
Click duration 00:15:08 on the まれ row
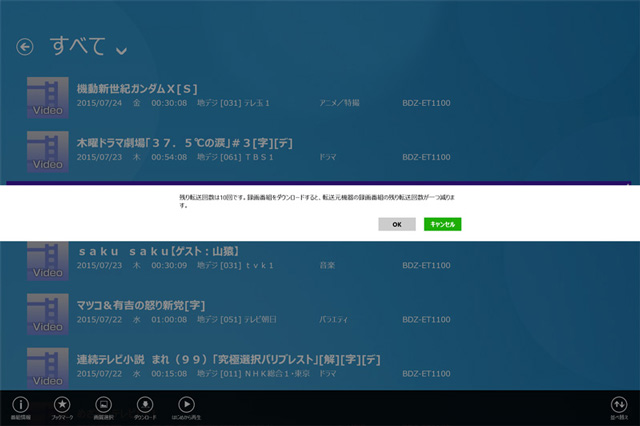coord(169,373)
